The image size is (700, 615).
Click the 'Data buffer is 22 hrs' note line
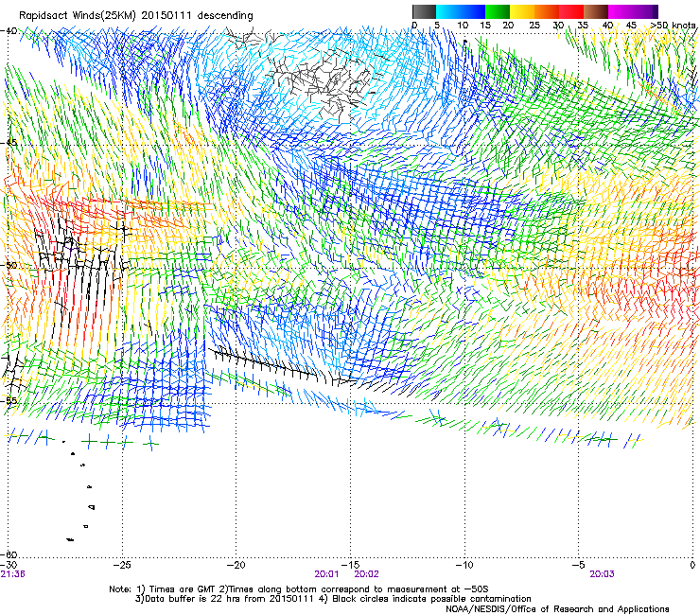tap(333, 599)
